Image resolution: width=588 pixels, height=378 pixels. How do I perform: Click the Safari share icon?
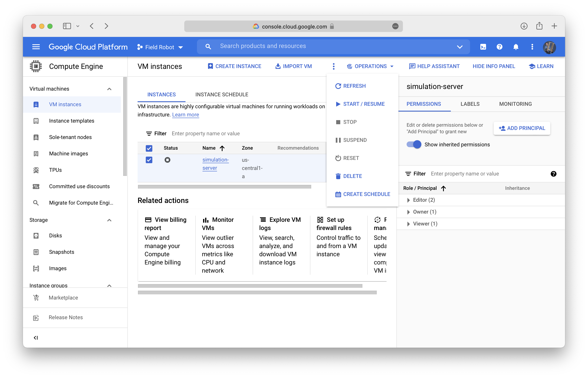click(539, 26)
